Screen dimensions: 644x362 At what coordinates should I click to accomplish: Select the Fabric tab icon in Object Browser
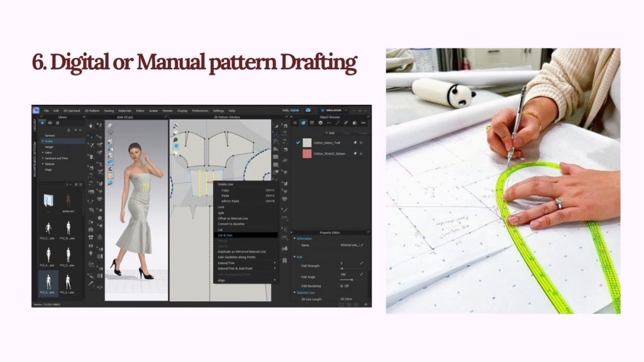303,123
